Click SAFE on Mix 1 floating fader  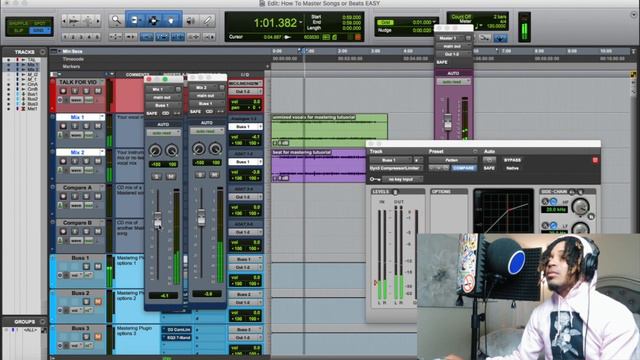152,113
